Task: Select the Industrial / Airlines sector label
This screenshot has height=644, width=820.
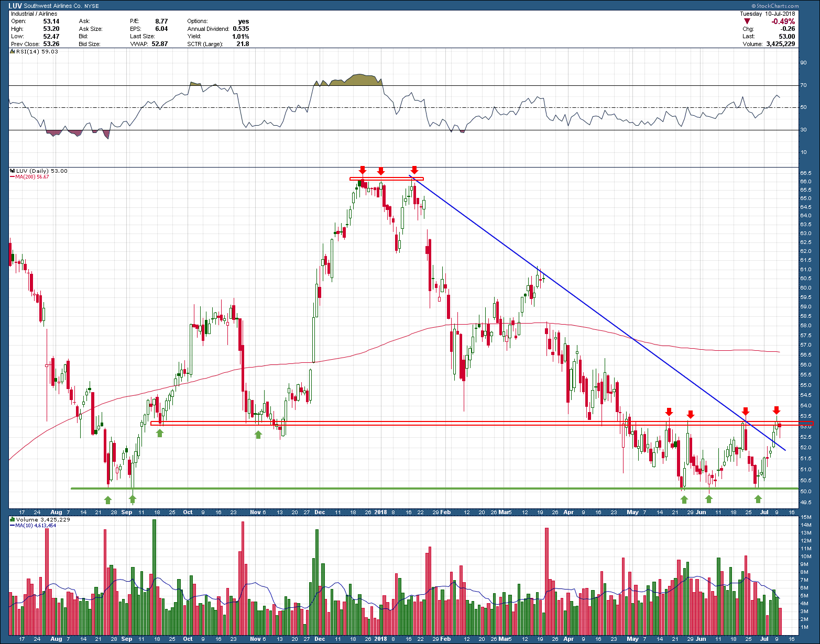Action: coord(34,14)
